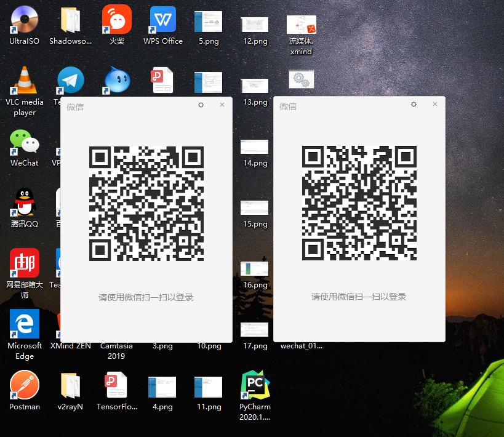Screen dimensions: 504x437
Task: Select the 12.png file on desktop
Action: point(255,25)
